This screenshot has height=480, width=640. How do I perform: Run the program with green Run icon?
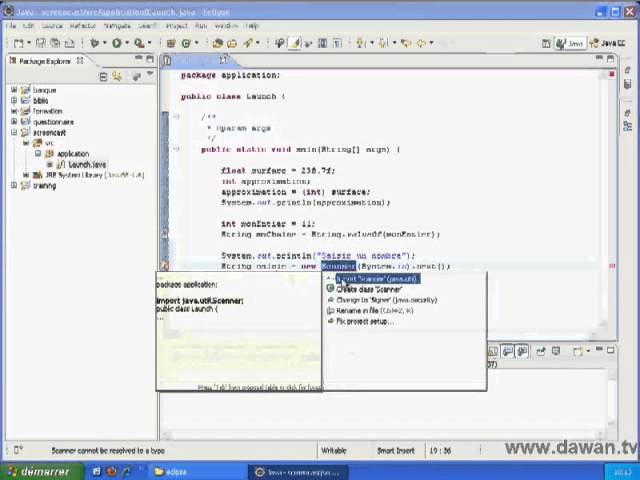117,43
